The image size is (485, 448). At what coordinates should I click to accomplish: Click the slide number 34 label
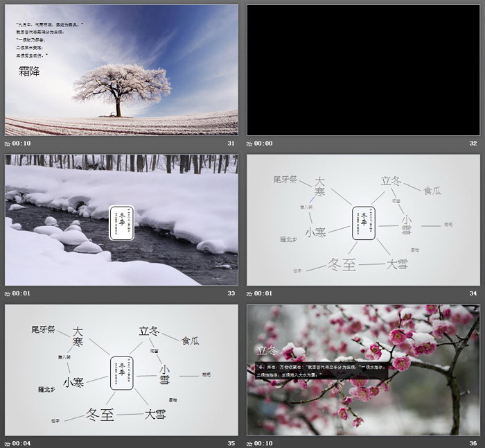coord(473,293)
